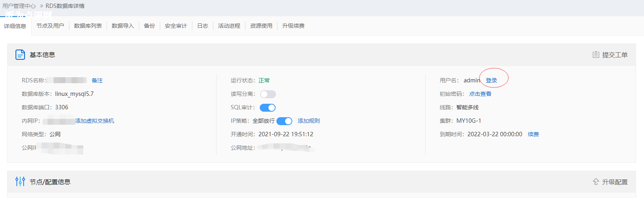Click the 备注 link next to RDS名称

pos(97,80)
